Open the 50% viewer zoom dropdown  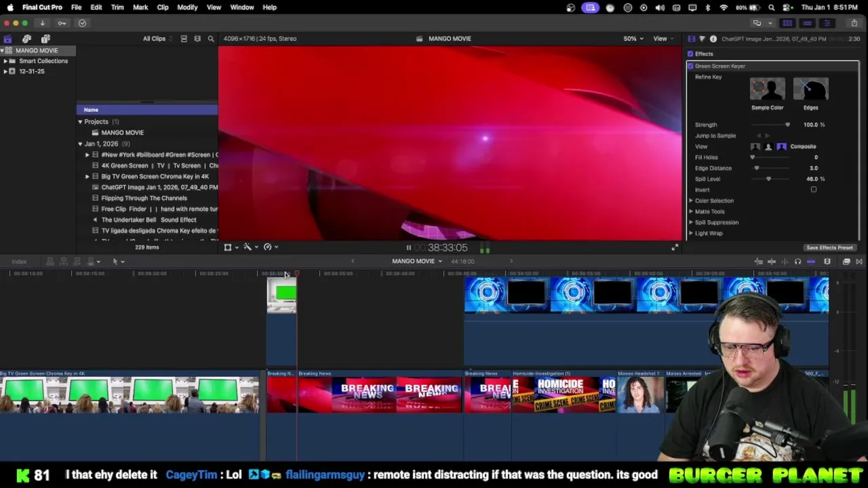[x=633, y=39]
